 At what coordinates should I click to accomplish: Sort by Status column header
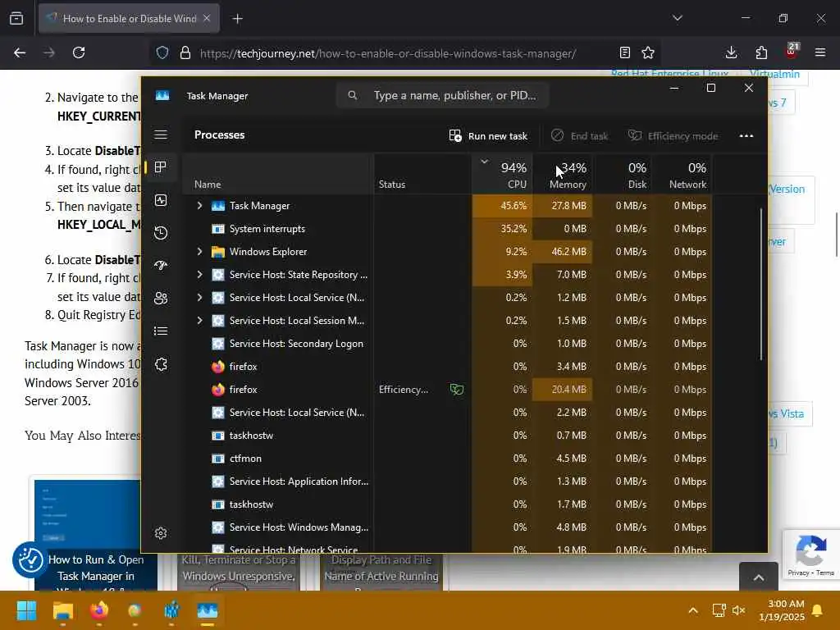coord(422,174)
